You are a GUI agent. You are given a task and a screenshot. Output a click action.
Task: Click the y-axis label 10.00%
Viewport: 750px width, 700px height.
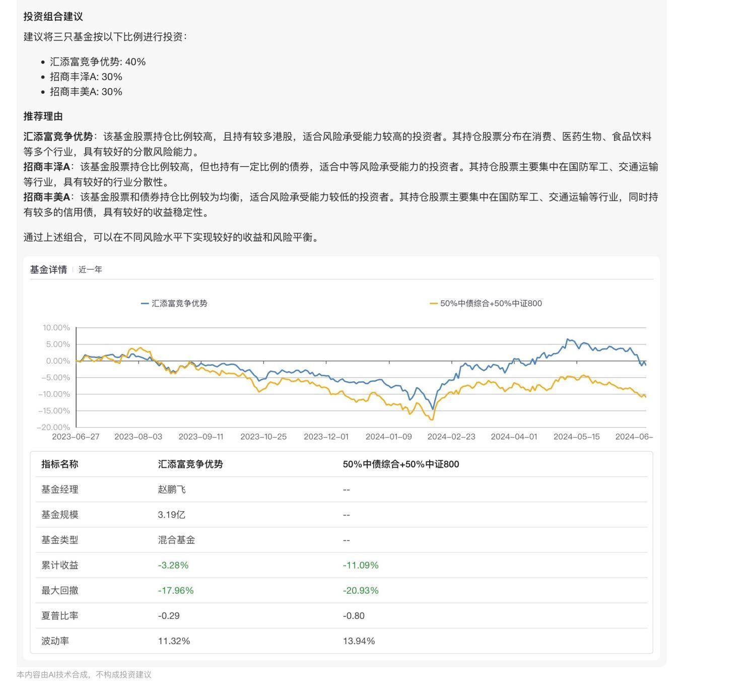pos(56,328)
